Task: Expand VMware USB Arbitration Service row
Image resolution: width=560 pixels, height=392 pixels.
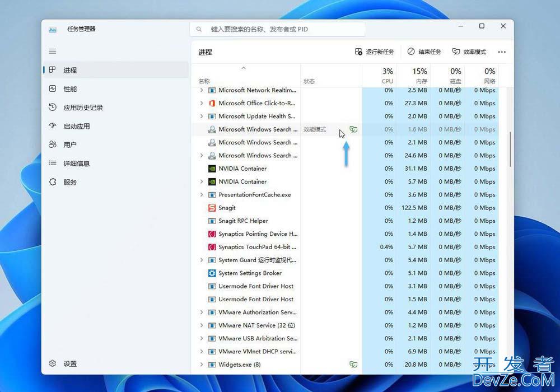Action: point(202,338)
